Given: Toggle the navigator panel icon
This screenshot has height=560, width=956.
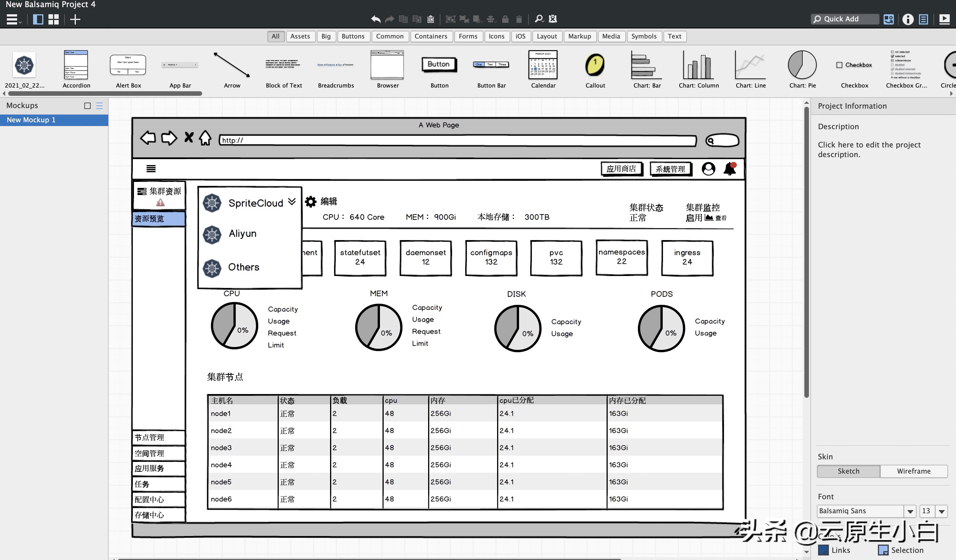Looking at the screenshot, I should [x=38, y=19].
